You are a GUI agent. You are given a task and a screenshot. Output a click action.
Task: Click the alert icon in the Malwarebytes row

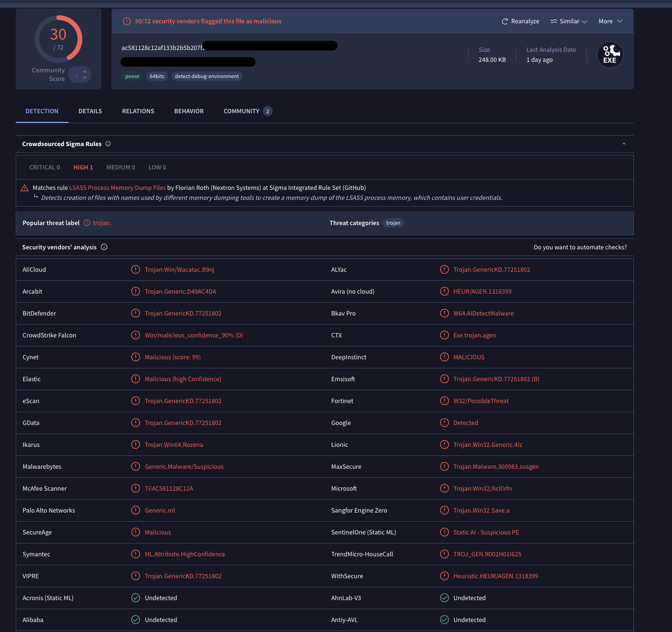tap(136, 466)
